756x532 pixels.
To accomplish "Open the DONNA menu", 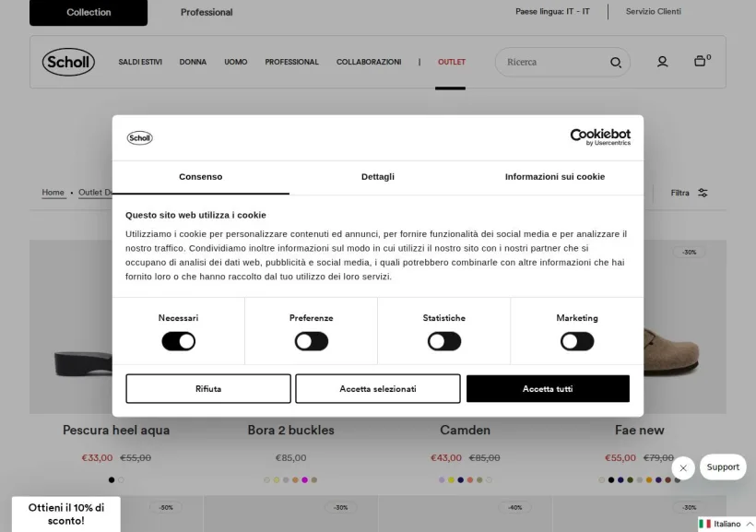I will [x=193, y=62].
